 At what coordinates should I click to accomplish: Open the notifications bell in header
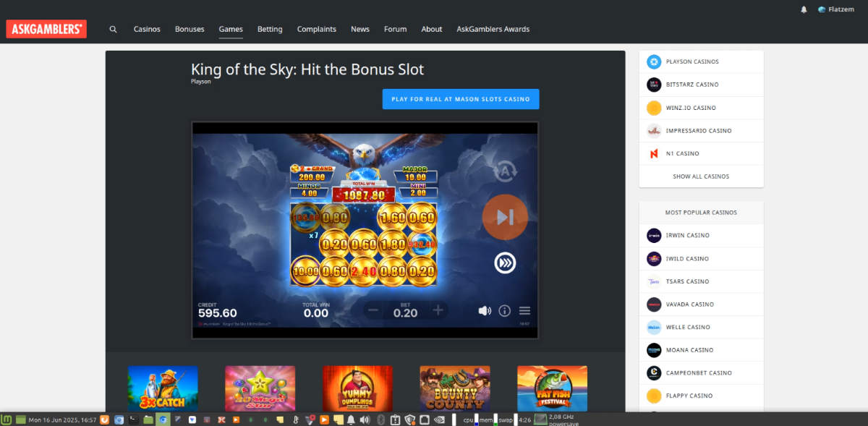(x=804, y=9)
